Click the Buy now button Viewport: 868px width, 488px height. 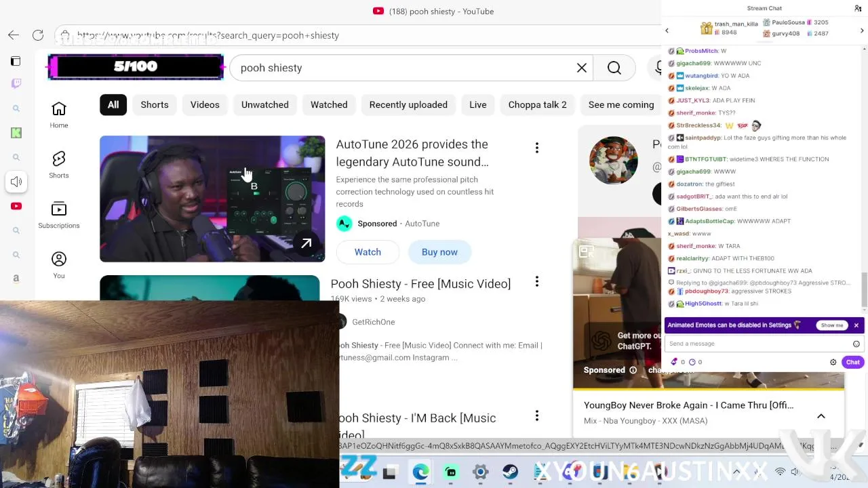coord(439,251)
